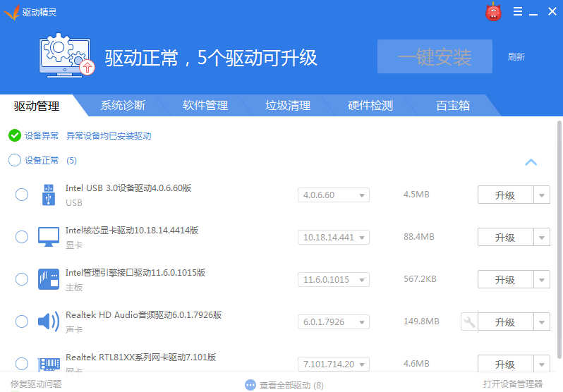
Task: Click 刷新 to refresh drivers
Action: [516, 56]
